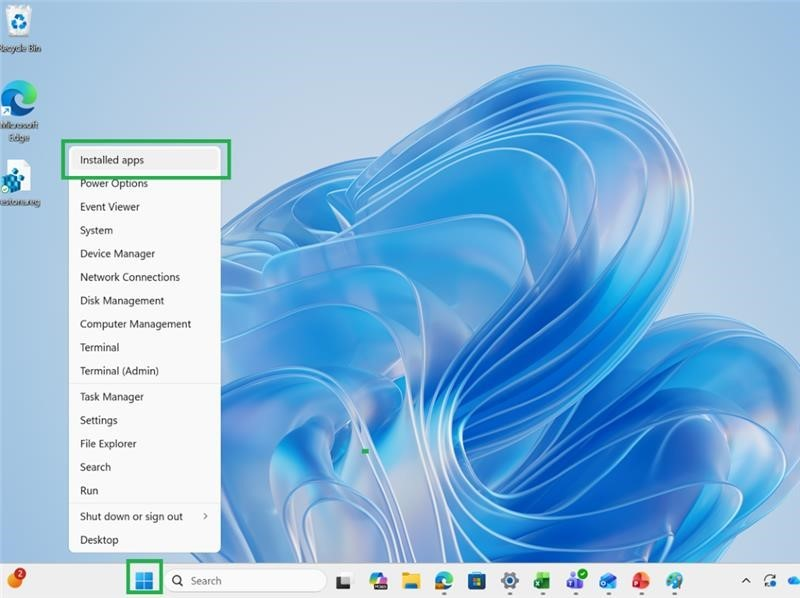Show hidden system tray icons
The width and height of the screenshot is (800, 598).
click(746, 581)
